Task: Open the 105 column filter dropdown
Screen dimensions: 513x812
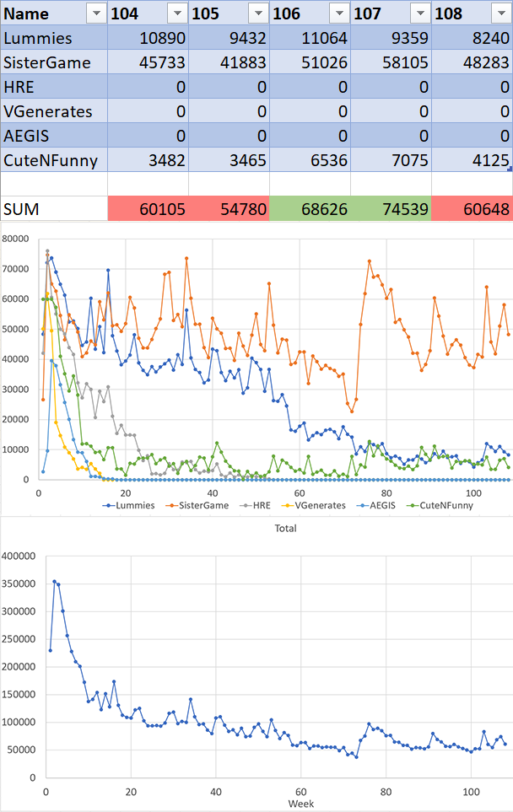Action: (258, 13)
